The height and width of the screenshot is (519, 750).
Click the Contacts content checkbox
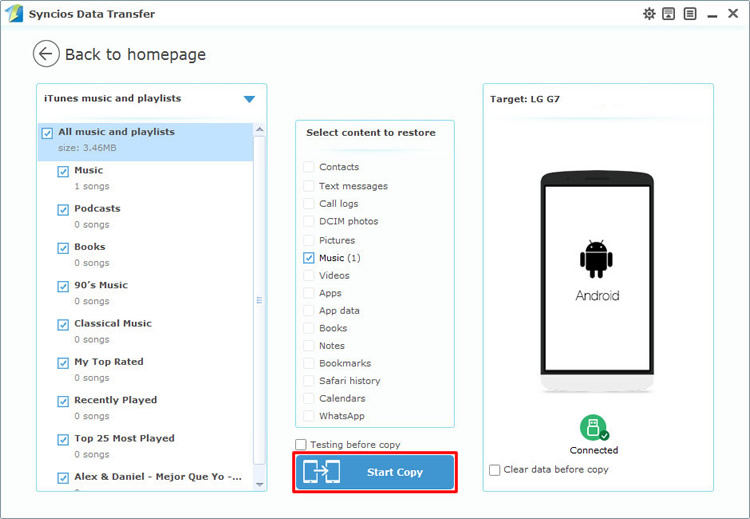point(309,167)
